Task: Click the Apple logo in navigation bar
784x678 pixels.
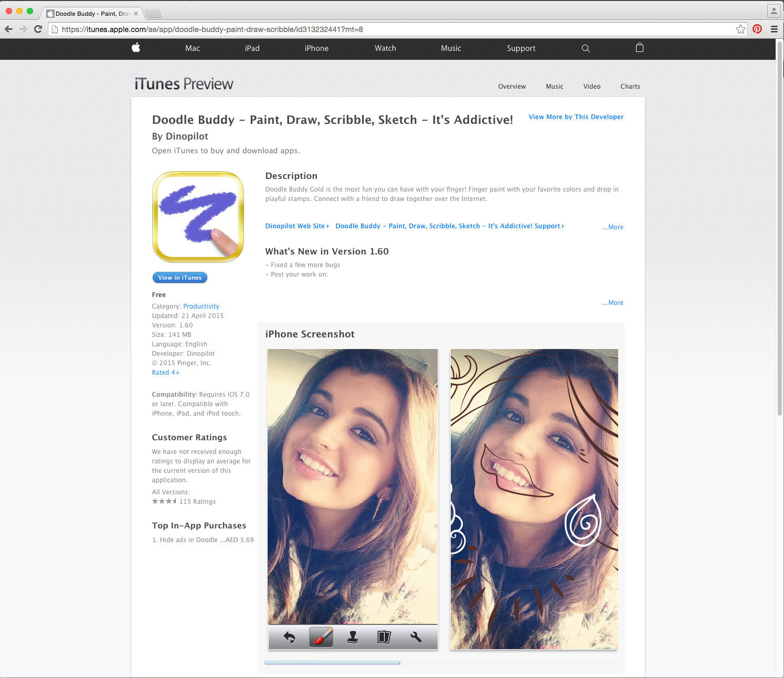Action: click(136, 48)
